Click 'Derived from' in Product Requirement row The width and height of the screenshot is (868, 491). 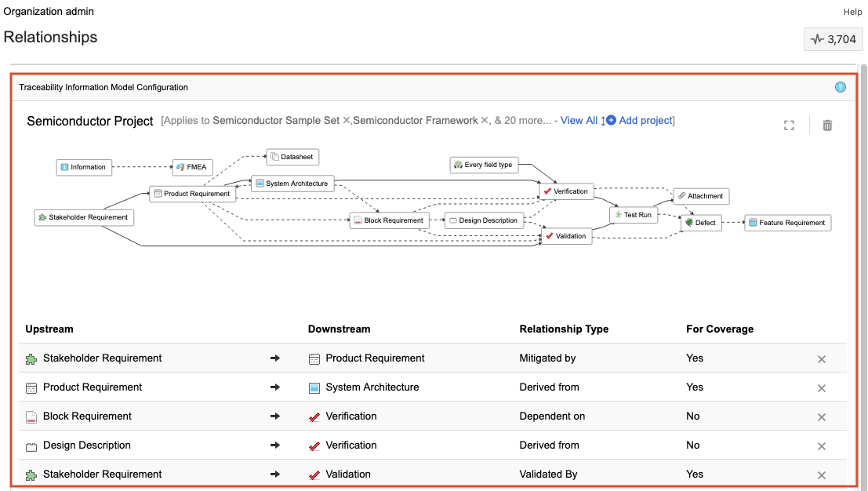coord(549,387)
